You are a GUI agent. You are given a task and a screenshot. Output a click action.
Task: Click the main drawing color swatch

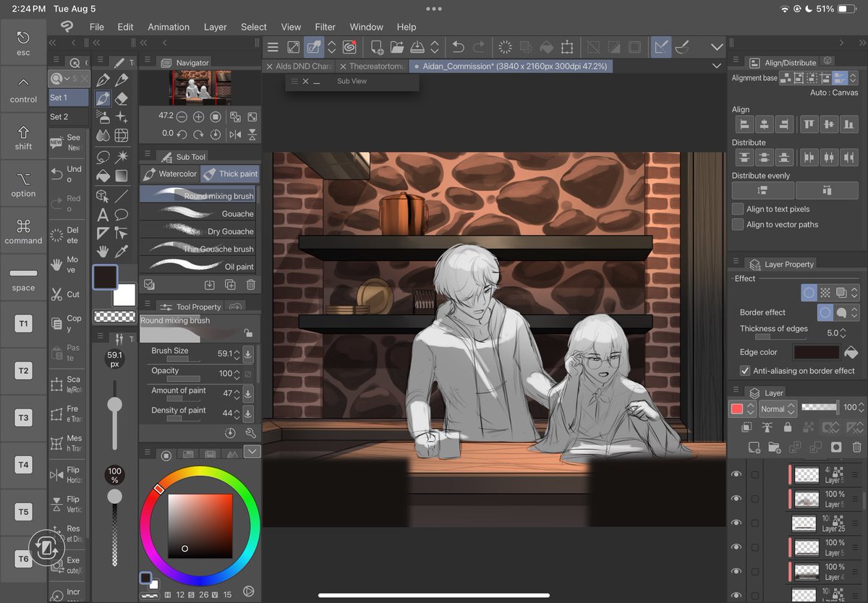point(105,277)
